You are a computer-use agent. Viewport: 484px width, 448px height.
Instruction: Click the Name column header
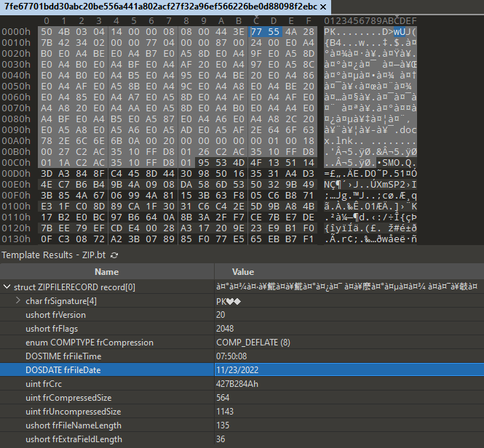pyautogui.click(x=106, y=271)
